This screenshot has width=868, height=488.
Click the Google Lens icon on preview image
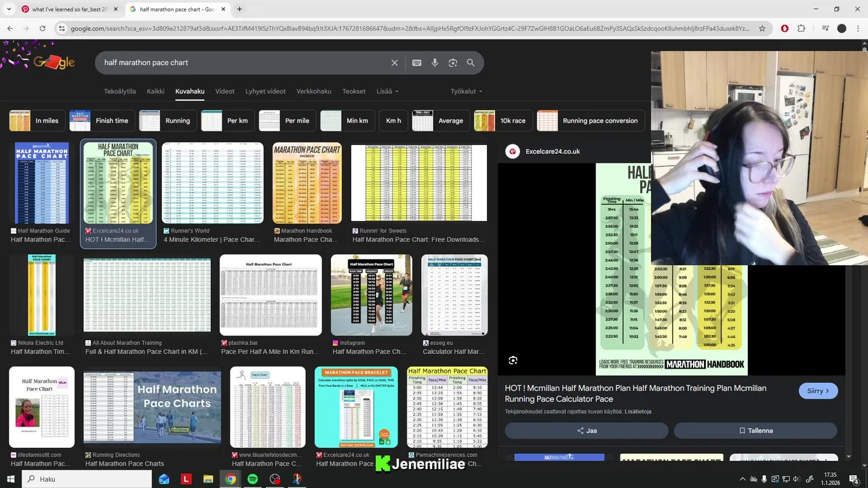click(513, 361)
